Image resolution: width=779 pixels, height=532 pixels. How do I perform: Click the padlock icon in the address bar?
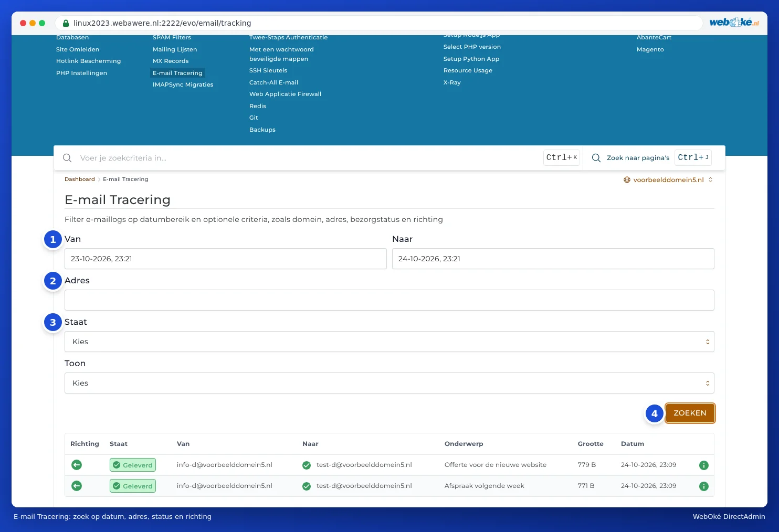[66, 23]
